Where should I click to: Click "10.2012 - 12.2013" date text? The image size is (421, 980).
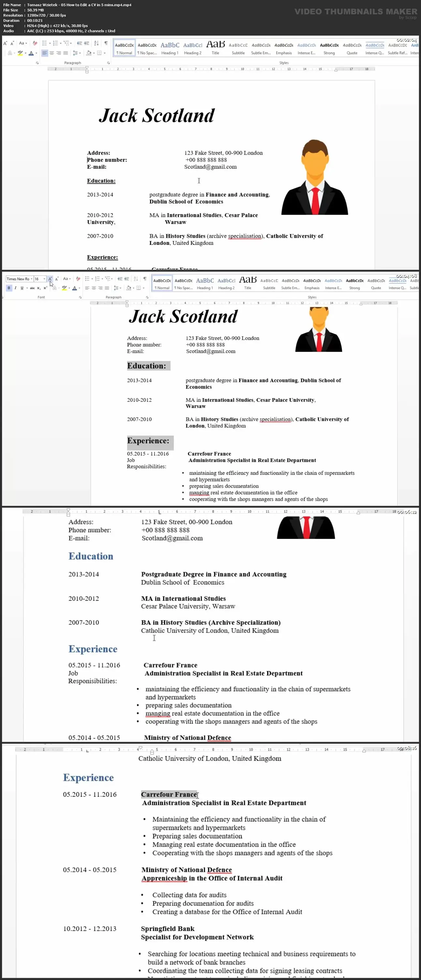click(90, 929)
